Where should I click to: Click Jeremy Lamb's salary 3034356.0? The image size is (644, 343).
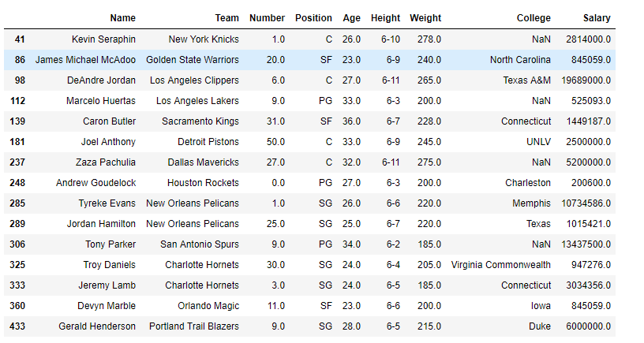[588, 285]
